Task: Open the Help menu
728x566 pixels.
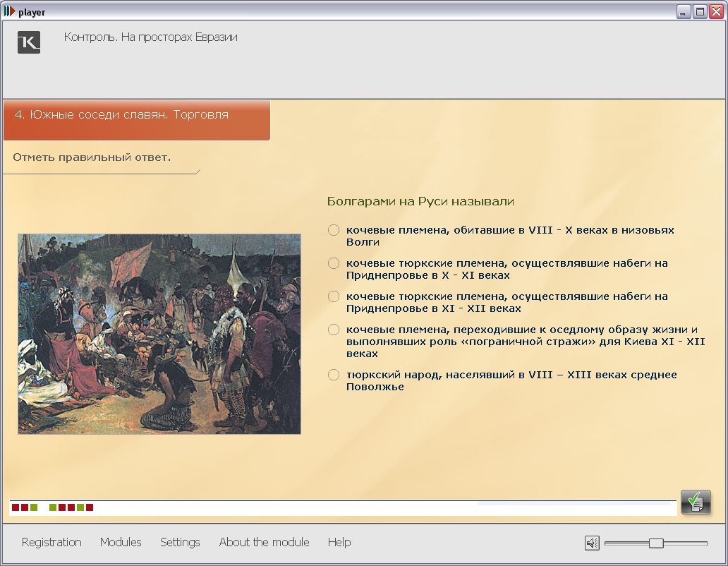Action: pyautogui.click(x=339, y=542)
